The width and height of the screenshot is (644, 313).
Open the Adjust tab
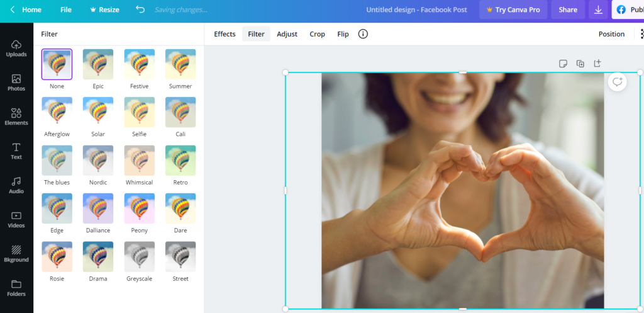tap(287, 34)
